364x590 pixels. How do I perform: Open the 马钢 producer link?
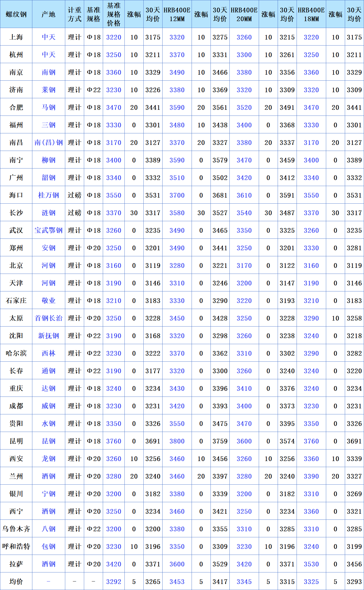(49, 108)
